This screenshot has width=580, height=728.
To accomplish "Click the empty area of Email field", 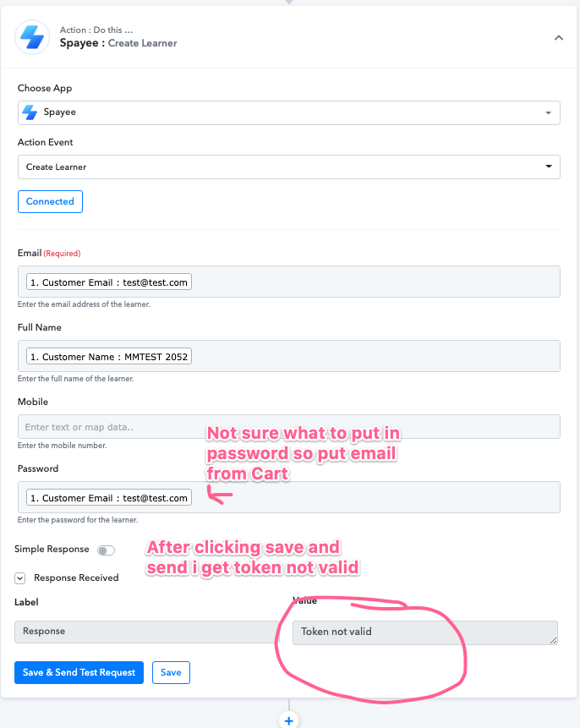I will pyautogui.click(x=375, y=282).
